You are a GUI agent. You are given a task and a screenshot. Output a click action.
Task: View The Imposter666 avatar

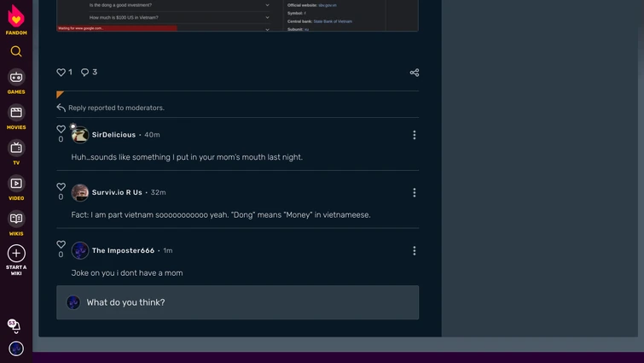pos(79,250)
